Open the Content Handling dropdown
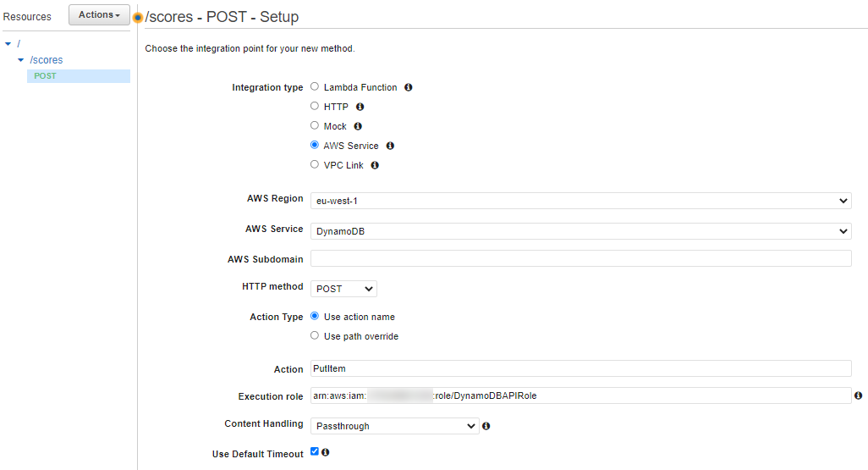Viewport: 868px width, 470px height. pyautogui.click(x=395, y=426)
